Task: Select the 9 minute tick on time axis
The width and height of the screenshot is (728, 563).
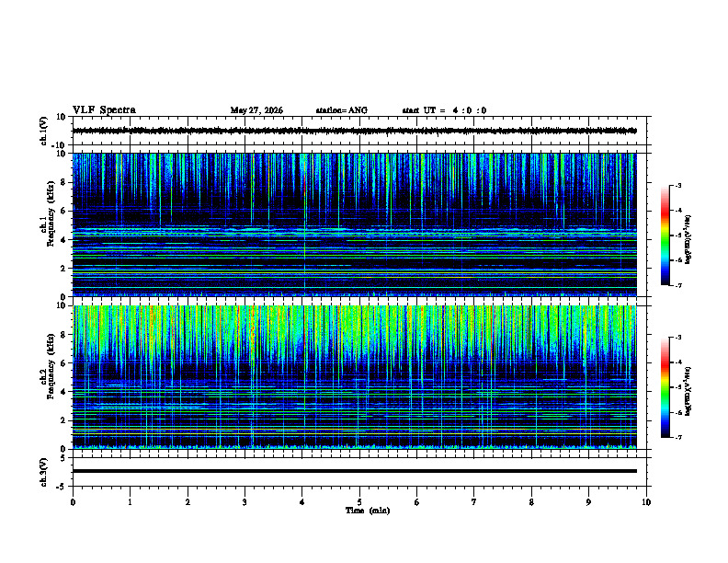Action: tap(588, 502)
